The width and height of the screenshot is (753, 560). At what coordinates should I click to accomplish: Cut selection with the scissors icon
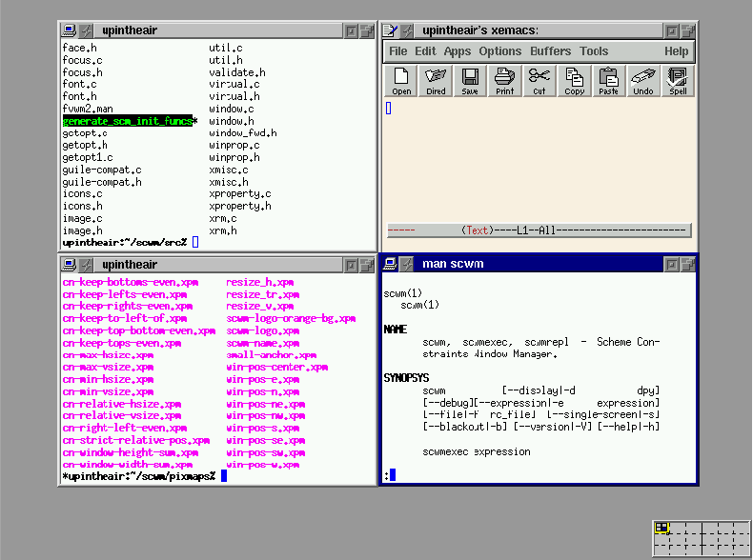click(x=539, y=80)
